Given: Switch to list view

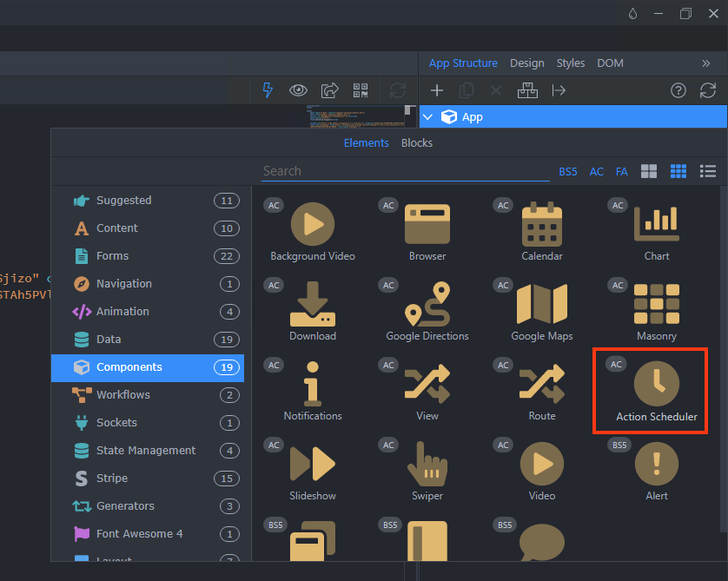Looking at the screenshot, I should (x=707, y=171).
